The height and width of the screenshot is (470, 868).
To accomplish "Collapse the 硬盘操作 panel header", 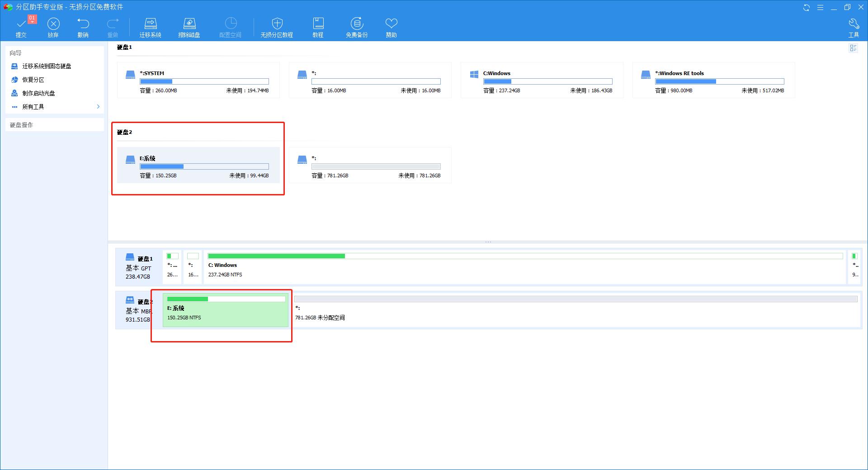I will [x=54, y=125].
